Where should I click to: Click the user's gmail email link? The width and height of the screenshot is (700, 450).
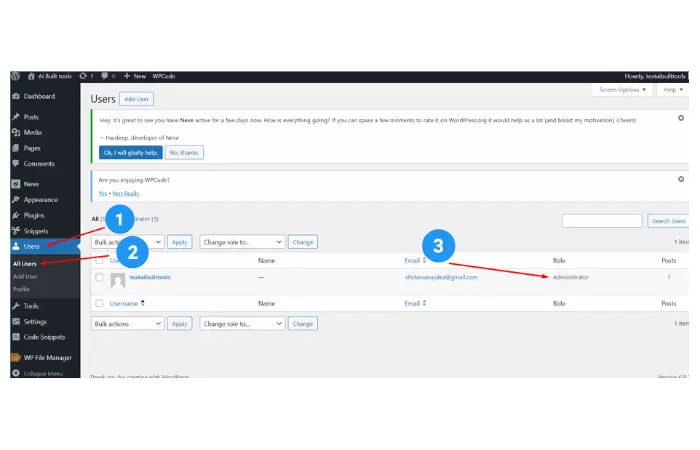(x=442, y=277)
